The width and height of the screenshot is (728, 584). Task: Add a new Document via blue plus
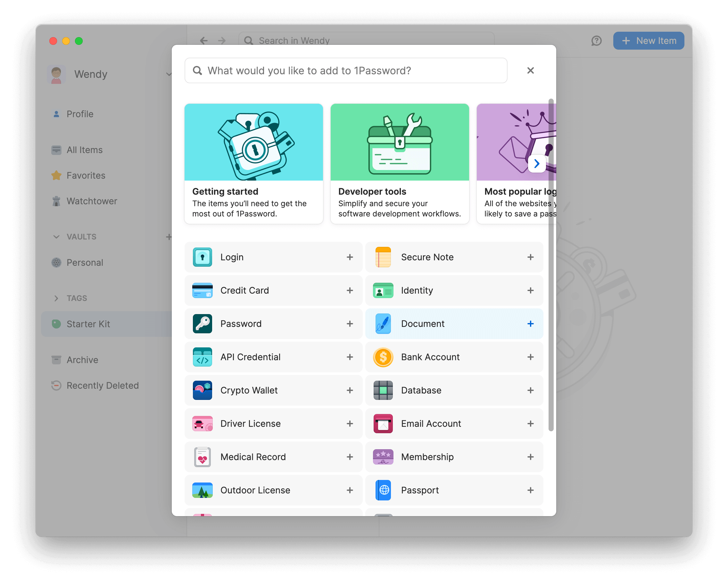(x=531, y=324)
